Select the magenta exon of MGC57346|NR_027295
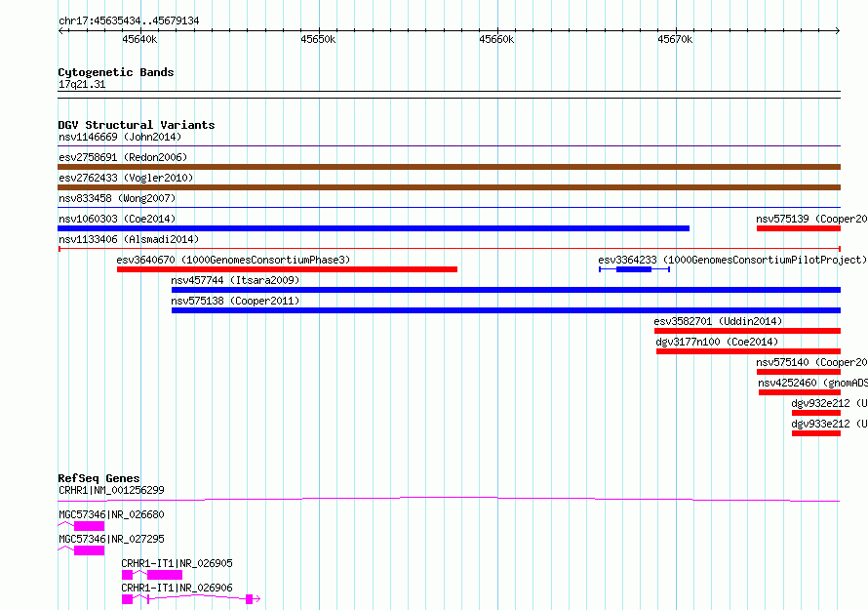Viewport: 868px width, 610px height. [89, 550]
